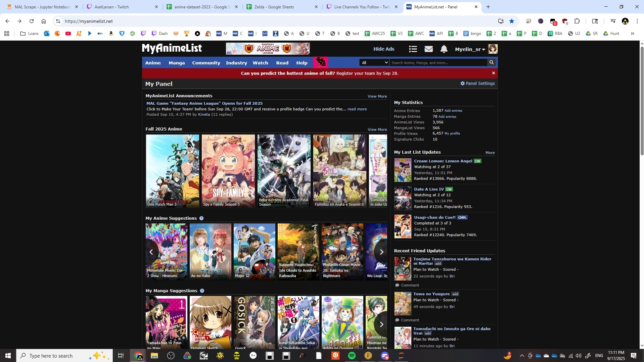This screenshot has width=644, height=362.
Task: Open the YouTube bookmark icon
Action: click(x=68, y=34)
